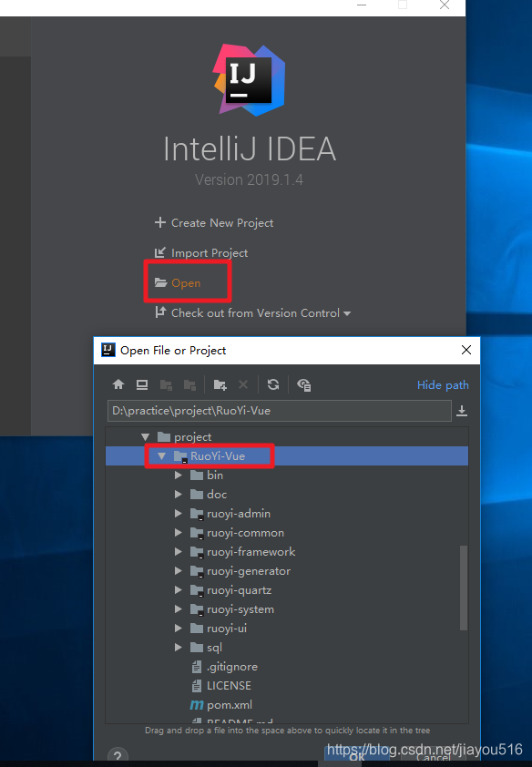Expand the ruoyi-framework module

coord(179,552)
